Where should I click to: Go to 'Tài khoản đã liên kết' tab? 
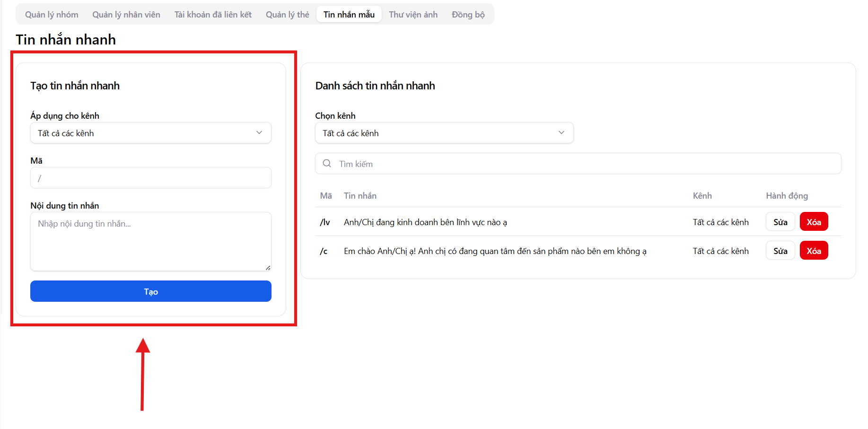pyautogui.click(x=213, y=15)
